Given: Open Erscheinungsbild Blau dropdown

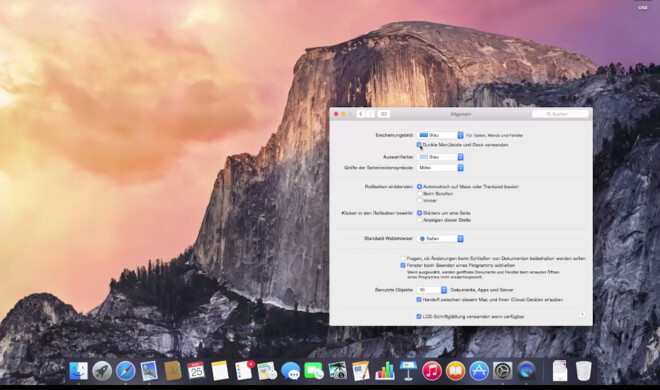Looking at the screenshot, I should [440, 135].
